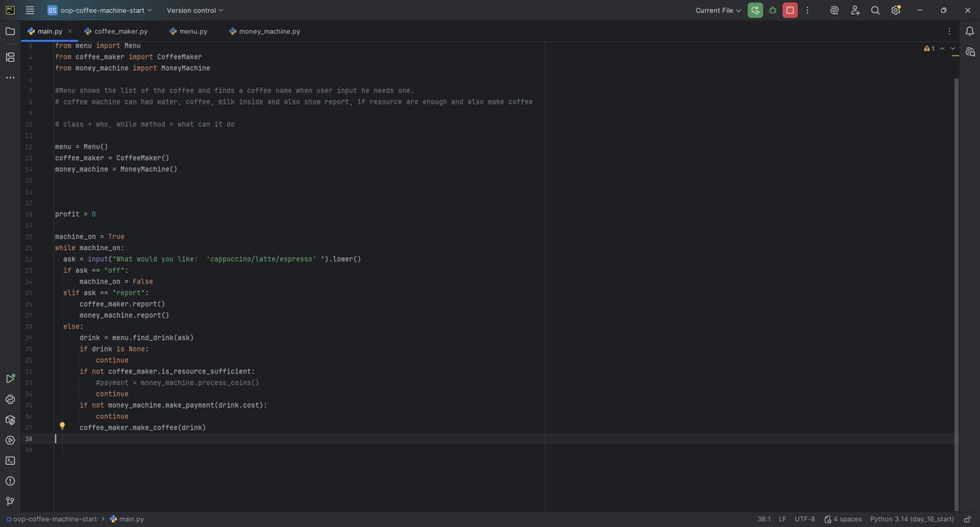Open the Problems tool window
The width and height of the screenshot is (980, 527).
point(10,481)
